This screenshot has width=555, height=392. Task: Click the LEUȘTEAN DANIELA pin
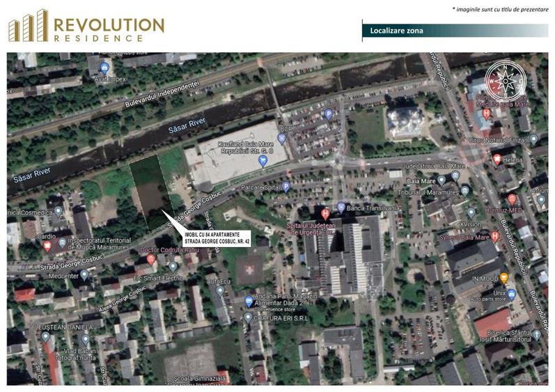point(45,336)
